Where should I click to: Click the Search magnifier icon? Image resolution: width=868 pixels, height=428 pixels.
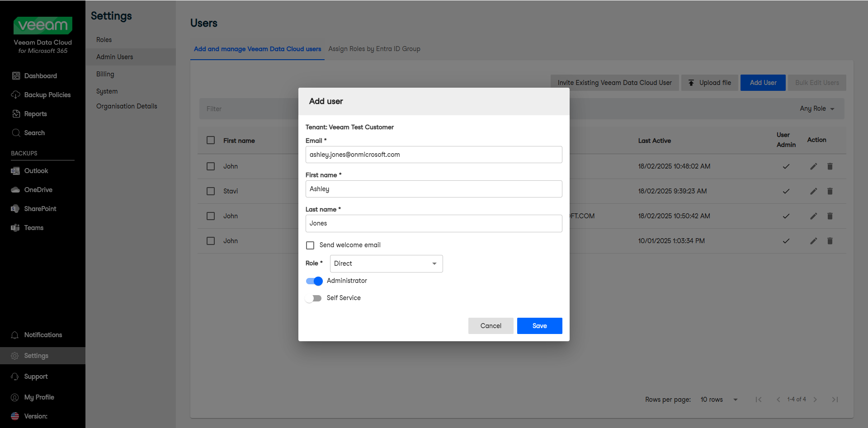pyautogui.click(x=16, y=133)
